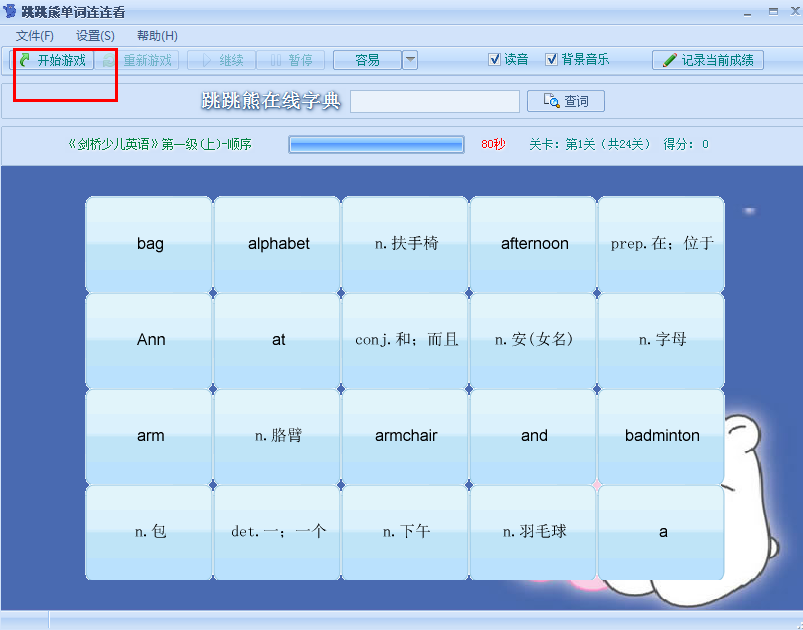Open the 帮助(H) menu
This screenshot has width=803, height=630.
pos(157,36)
